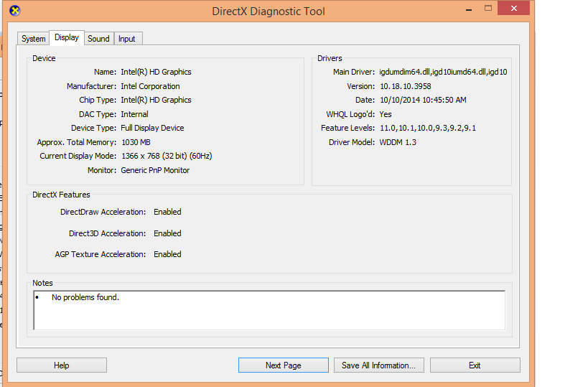The image size is (588, 387).
Task: Click the Next Page button
Action: coord(284,365)
